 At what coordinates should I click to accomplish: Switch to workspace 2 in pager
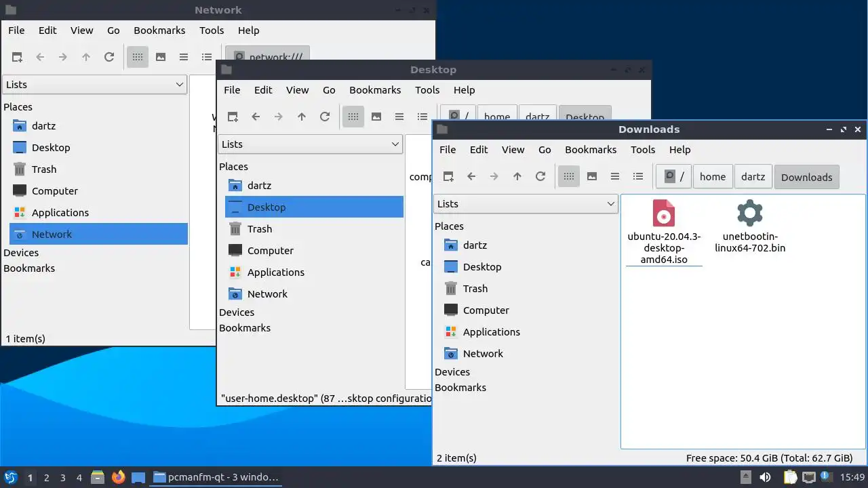point(46,478)
